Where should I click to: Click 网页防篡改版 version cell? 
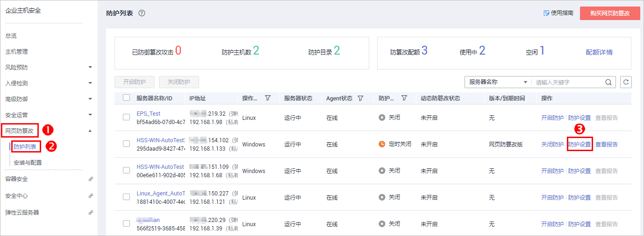pyautogui.click(x=506, y=145)
